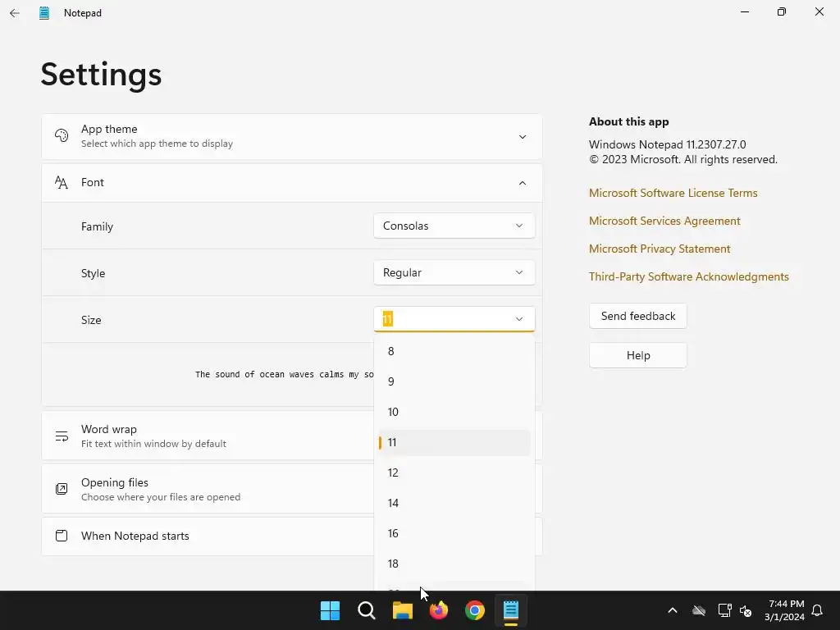Open the Style dropdown showing Regular
Viewport: 840px width, 630px height.
(454, 272)
